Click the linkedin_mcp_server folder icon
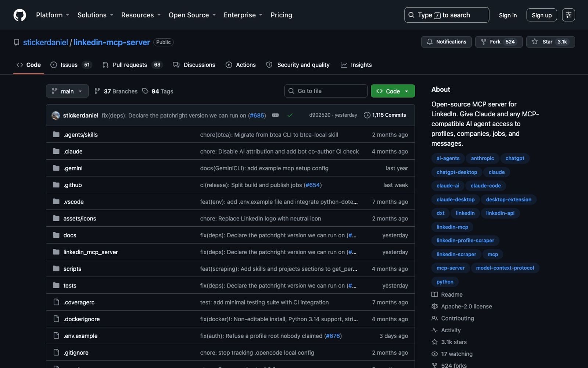The width and height of the screenshot is (588, 368). click(x=56, y=252)
